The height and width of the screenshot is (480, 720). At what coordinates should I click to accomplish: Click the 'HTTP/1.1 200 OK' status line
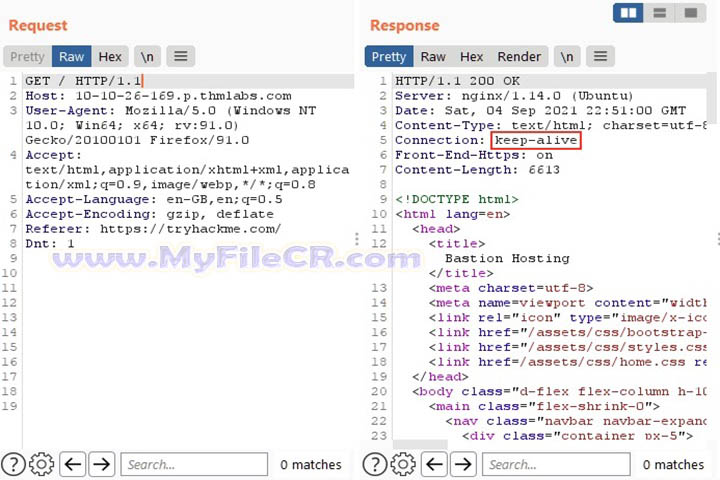tap(458, 81)
